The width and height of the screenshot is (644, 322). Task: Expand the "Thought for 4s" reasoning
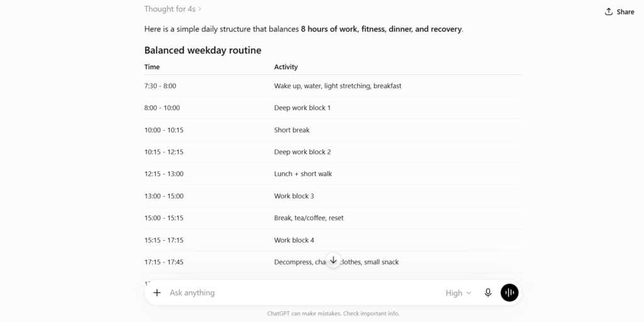[173, 9]
